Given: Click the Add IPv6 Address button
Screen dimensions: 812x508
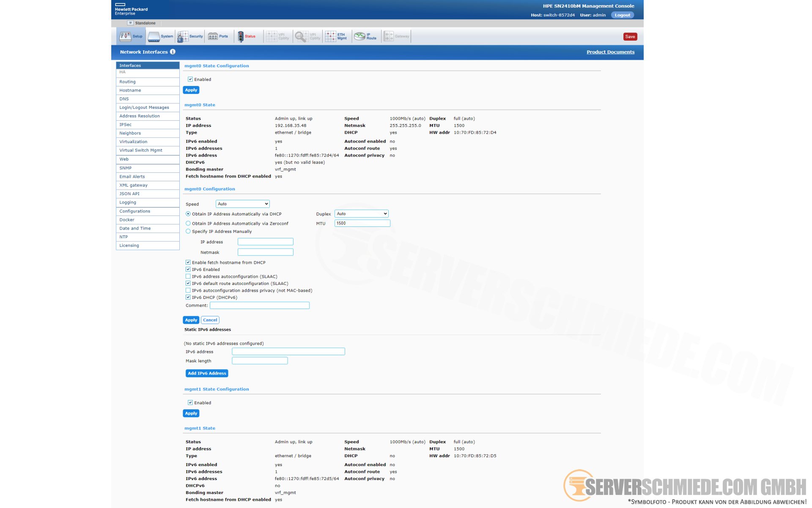Looking at the screenshot, I should pos(207,373).
